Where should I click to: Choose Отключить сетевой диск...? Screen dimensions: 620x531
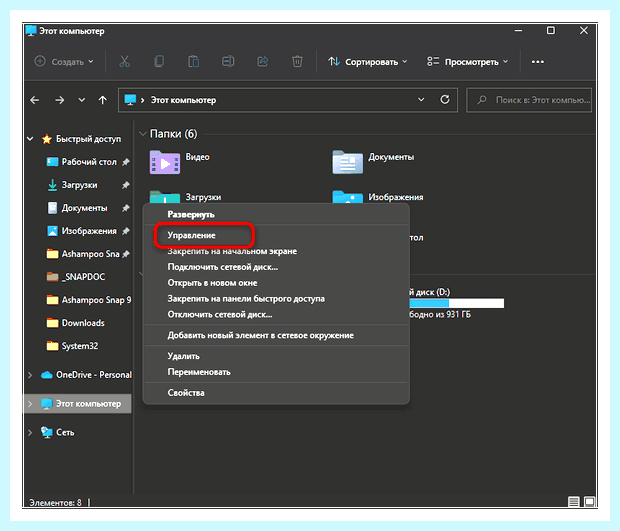tap(276, 314)
